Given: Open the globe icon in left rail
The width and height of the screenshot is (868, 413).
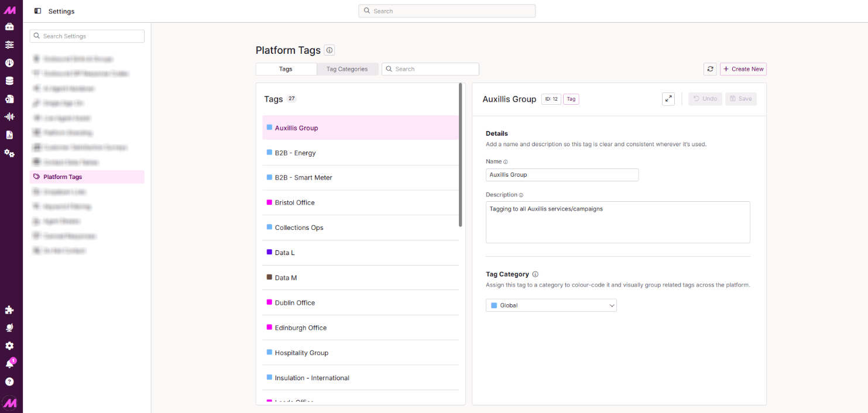Looking at the screenshot, I should click(x=9, y=328).
